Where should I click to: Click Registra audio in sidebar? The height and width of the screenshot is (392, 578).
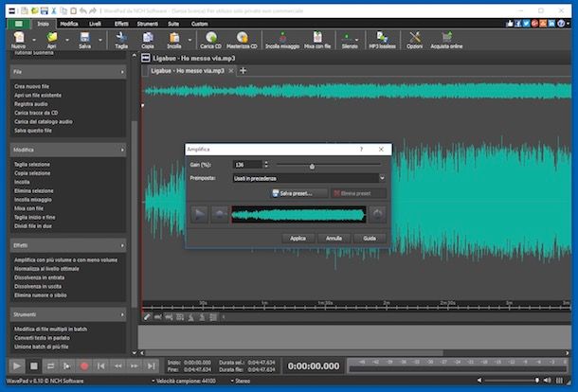coord(31,104)
